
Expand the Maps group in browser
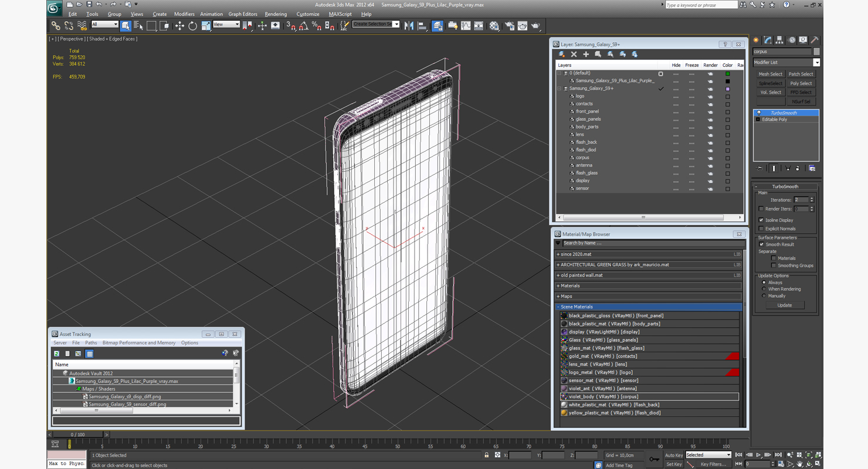558,297
